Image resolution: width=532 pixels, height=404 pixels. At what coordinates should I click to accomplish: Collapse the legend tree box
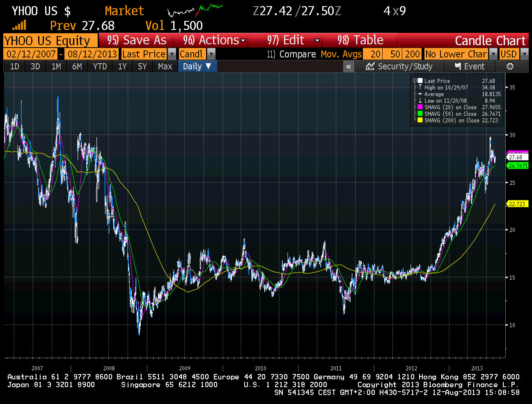(x=415, y=81)
